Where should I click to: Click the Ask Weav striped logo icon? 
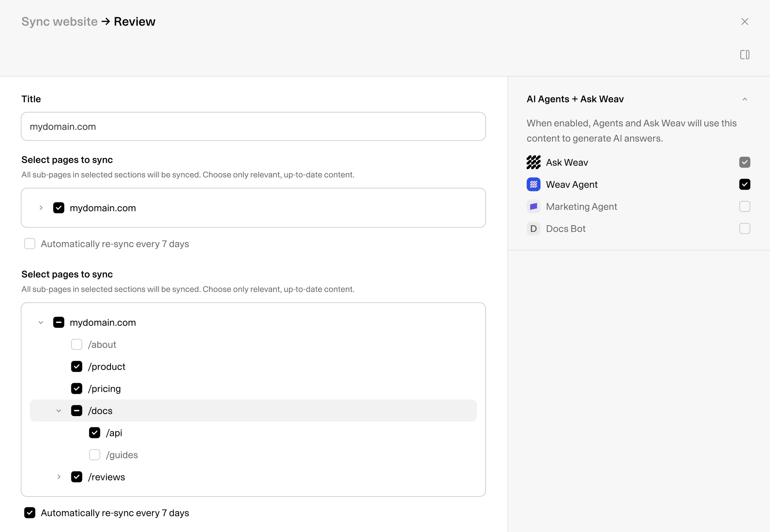pos(533,162)
